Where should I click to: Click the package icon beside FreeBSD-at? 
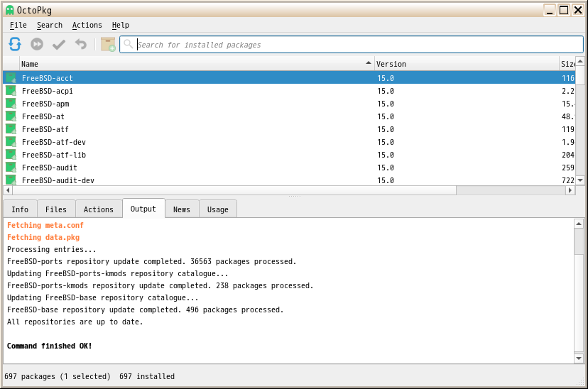coord(11,116)
